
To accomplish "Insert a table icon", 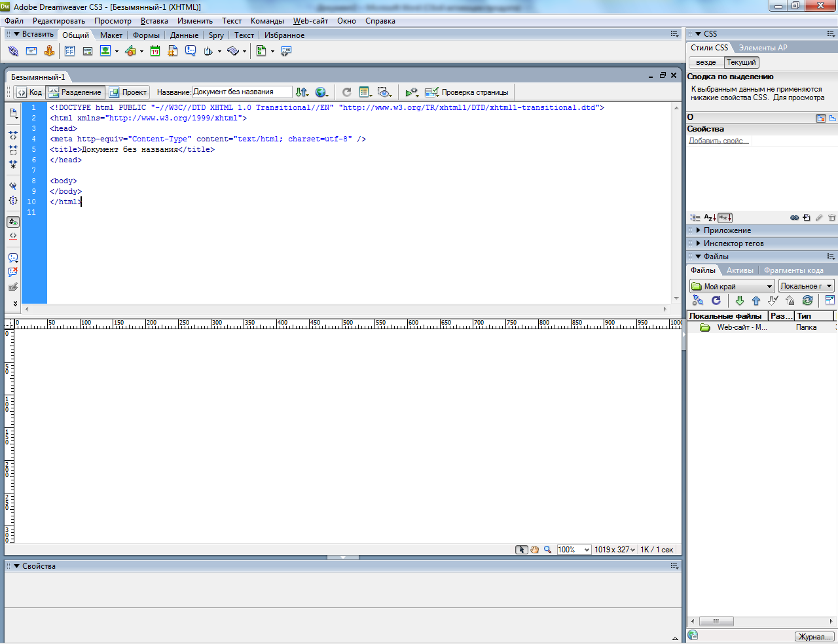I will click(69, 51).
